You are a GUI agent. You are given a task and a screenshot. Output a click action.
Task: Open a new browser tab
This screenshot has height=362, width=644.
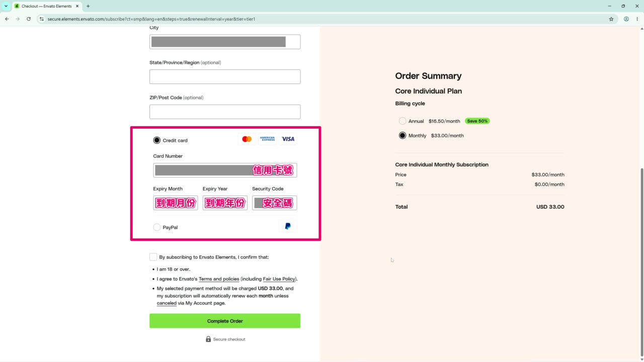click(x=88, y=6)
